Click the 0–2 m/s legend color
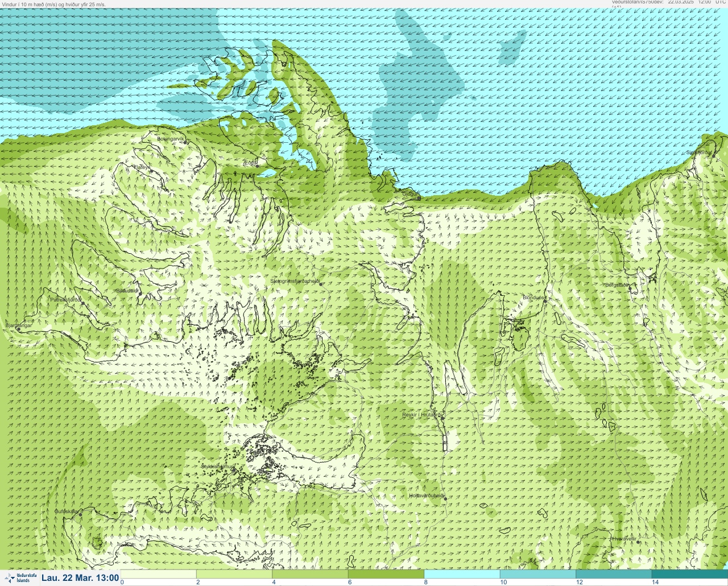This screenshot has height=586, width=728. 159,574
